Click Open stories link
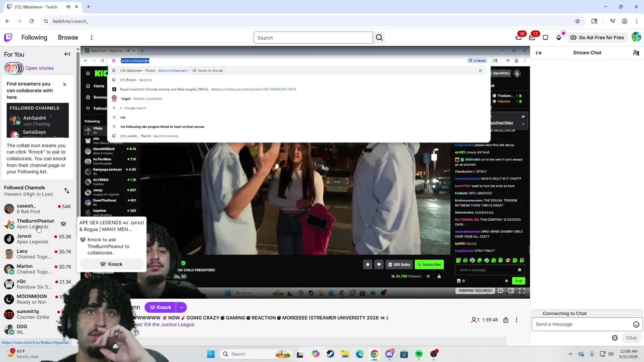 (39, 68)
